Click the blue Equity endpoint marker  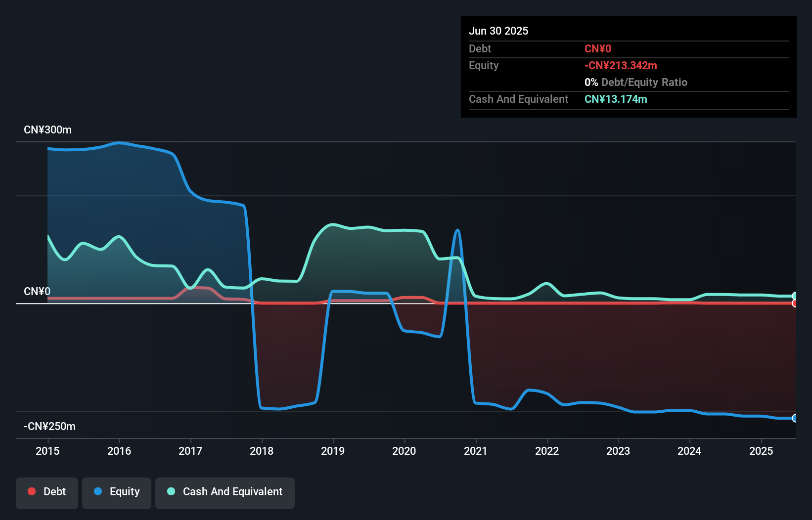(795, 418)
